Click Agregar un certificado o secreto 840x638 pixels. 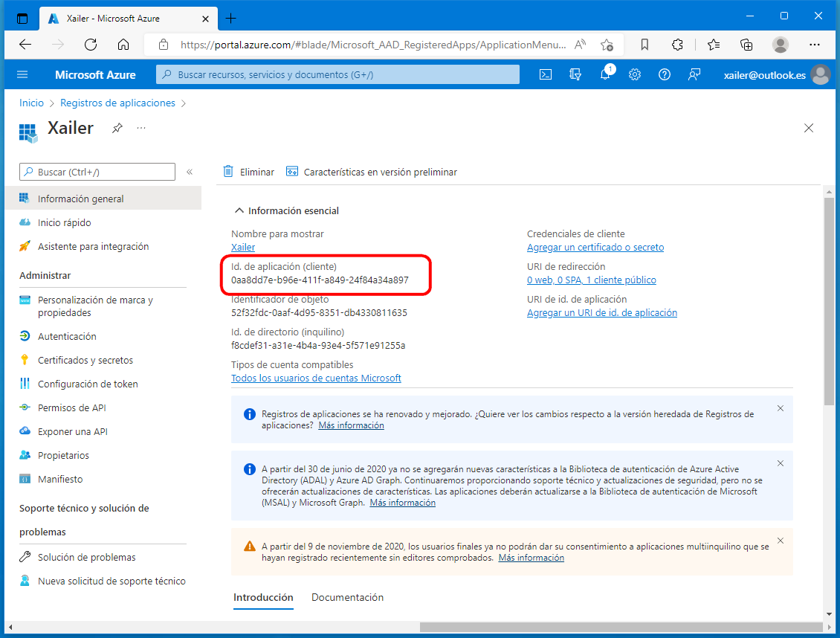(x=595, y=248)
